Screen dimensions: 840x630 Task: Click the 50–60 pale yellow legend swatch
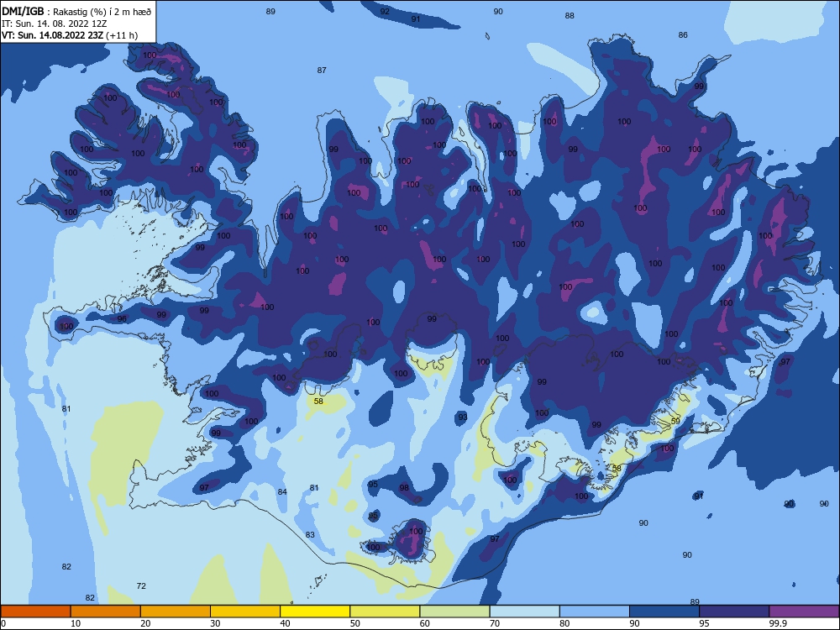385,612
